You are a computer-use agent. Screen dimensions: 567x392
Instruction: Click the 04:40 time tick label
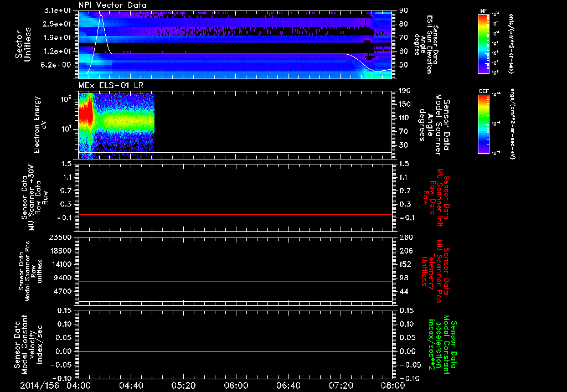(x=131, y=385)
